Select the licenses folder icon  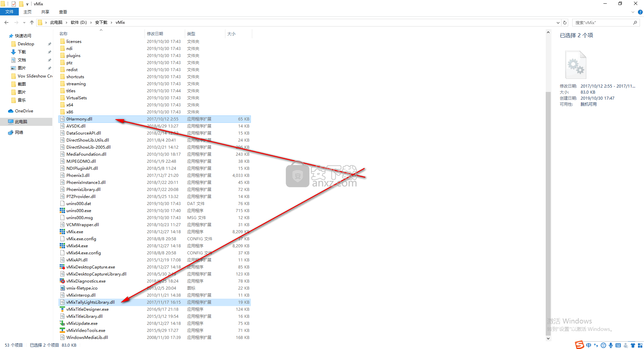pyautogui.click(x=62, y=42)
